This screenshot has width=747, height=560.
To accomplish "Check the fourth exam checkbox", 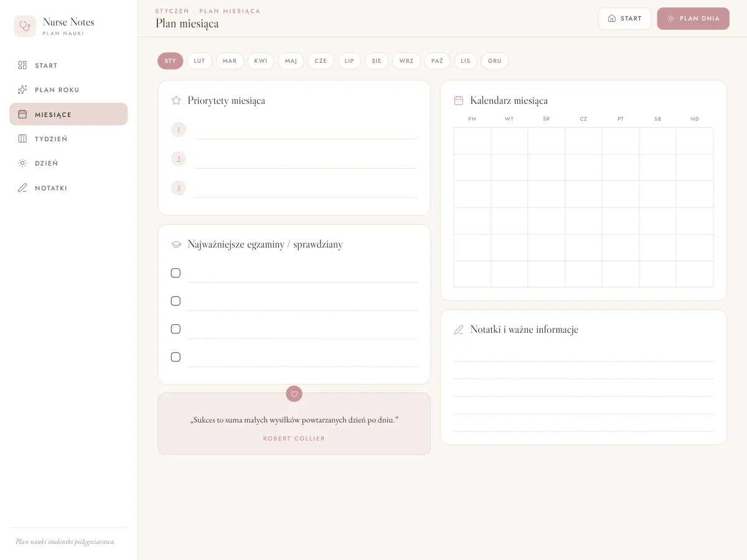I will pos(176,357).
